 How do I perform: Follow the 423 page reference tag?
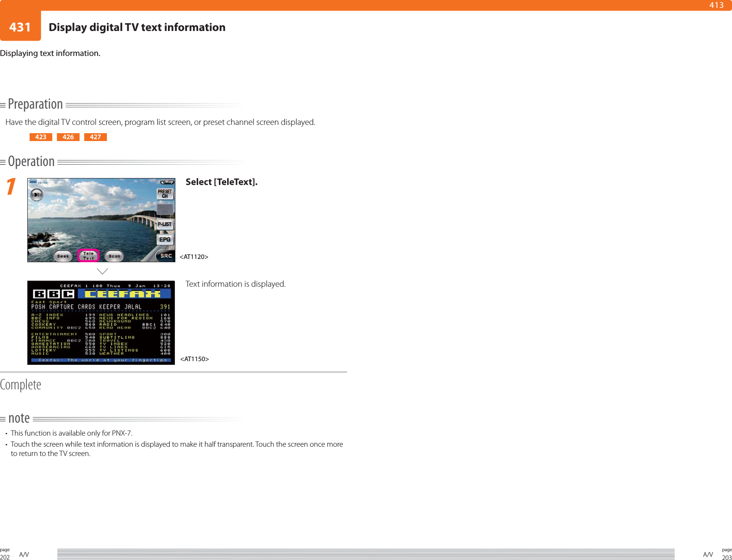point(41,137)
